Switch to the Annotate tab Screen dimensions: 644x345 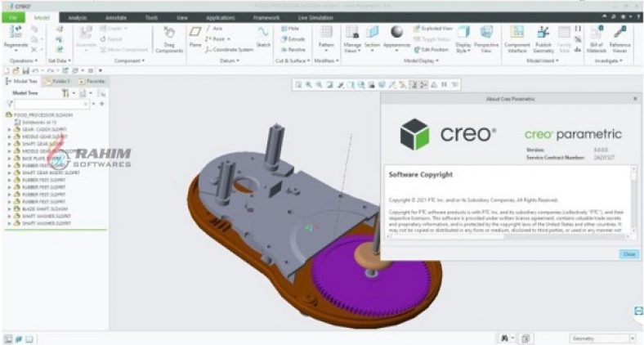tap(116, 18)
